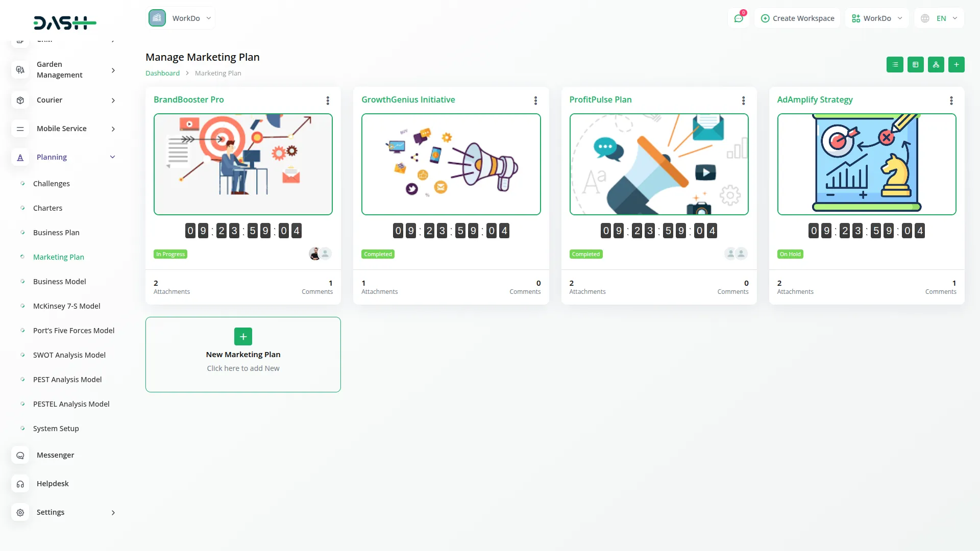Click the Create Workspace button
This screenshot has height=551, width=980.
point(797,18)
